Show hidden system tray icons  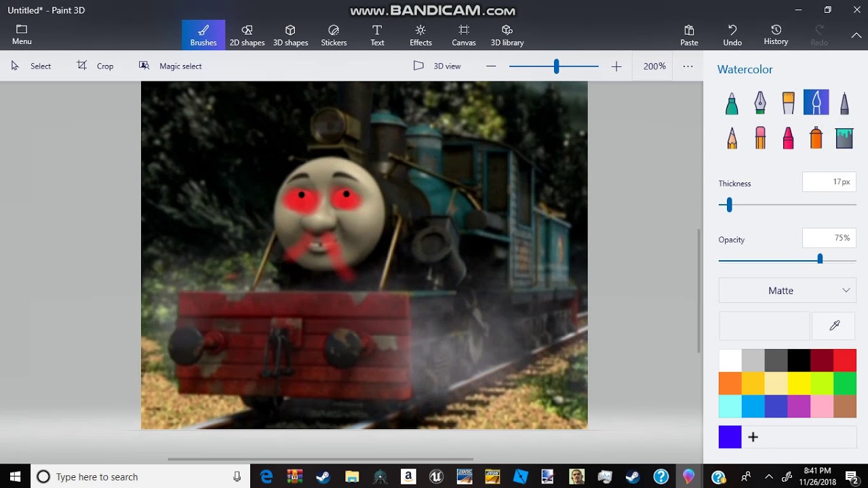768,476
